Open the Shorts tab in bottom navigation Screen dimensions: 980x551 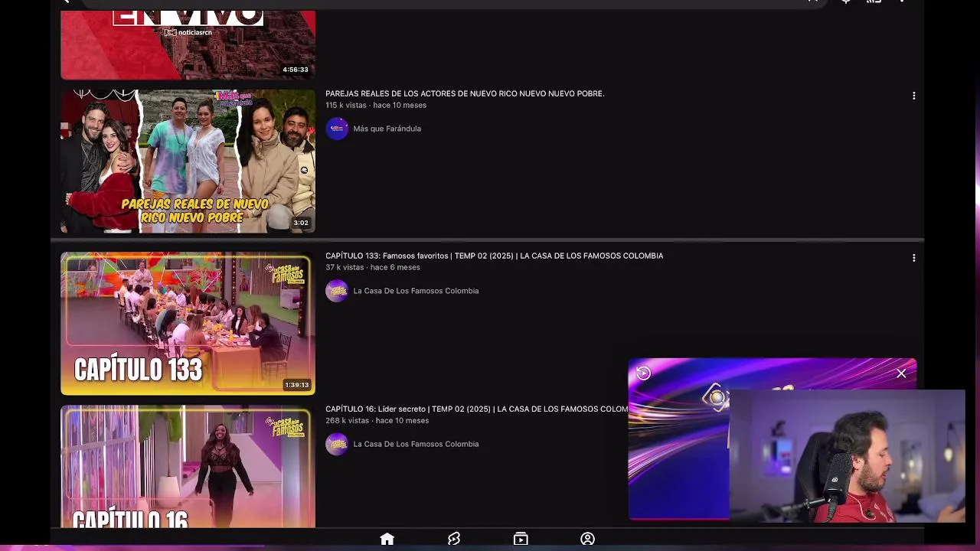click(x=454, y=540)
